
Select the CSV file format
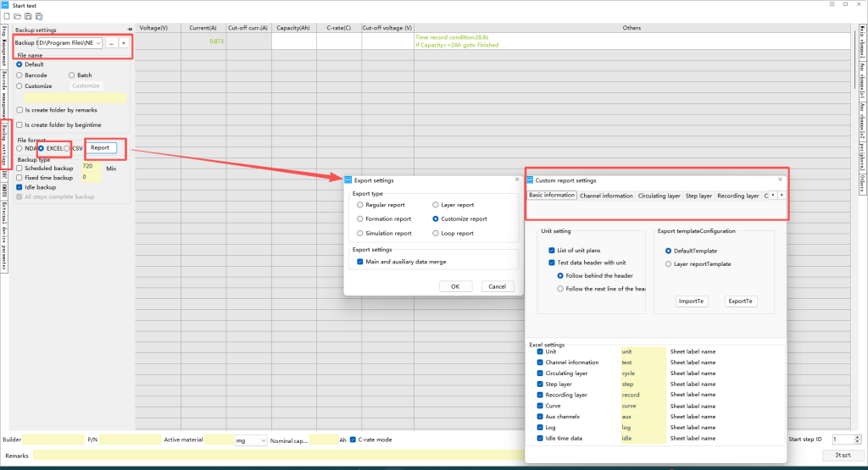(x=67, y=148)
